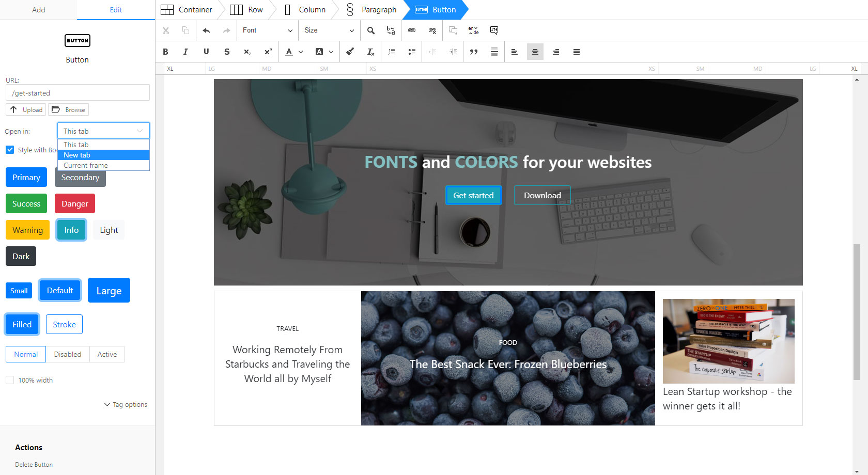
Task: Apply block quote formatting
Action: coord(474,52)
